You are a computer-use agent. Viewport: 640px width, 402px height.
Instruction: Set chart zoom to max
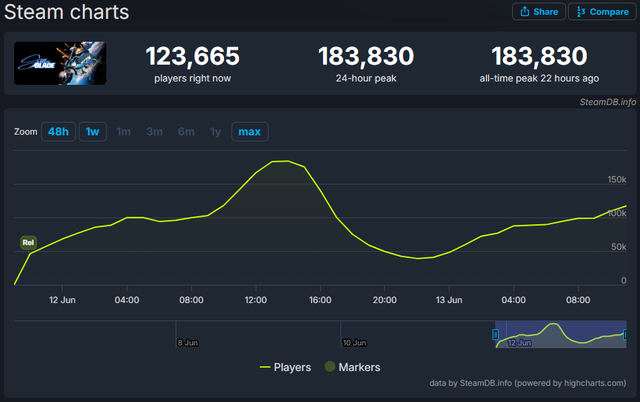[250, 132]
